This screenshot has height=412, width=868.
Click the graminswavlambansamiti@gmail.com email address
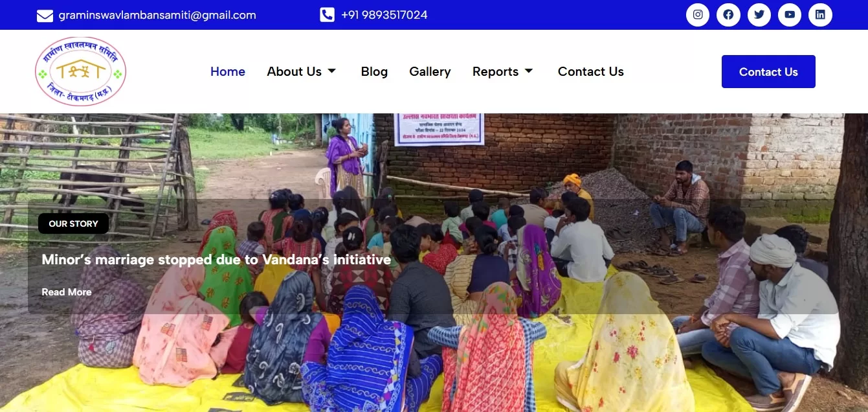tap(157, 15)
